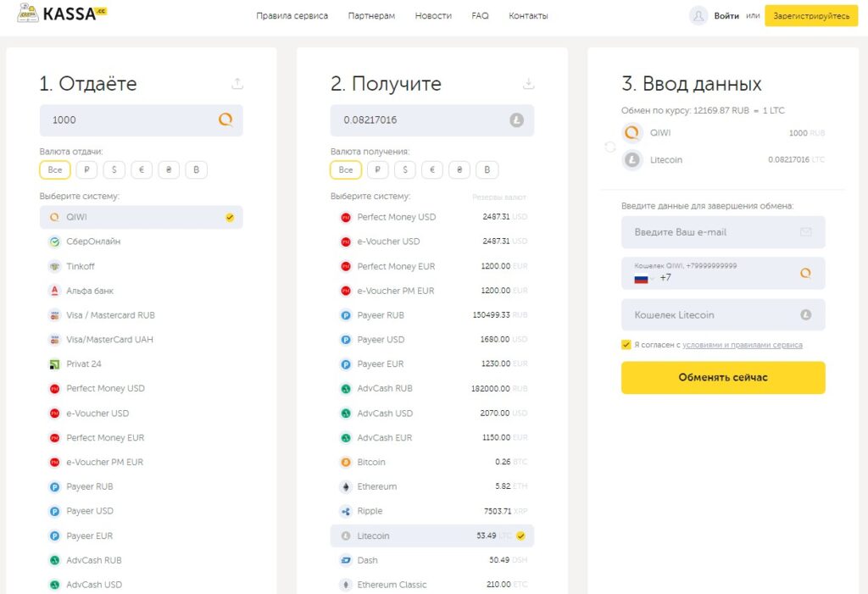Image resolution: width=868 pixels, height=594 pixels.
Task: Click the e-mail input field
Action: click(x=723, y=232)
